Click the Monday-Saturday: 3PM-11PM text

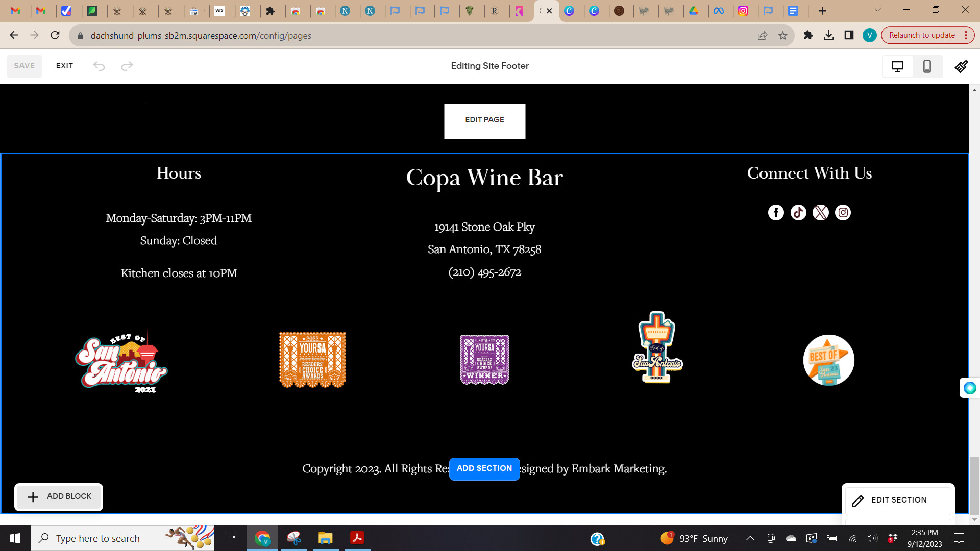click(x=179, y=218)
